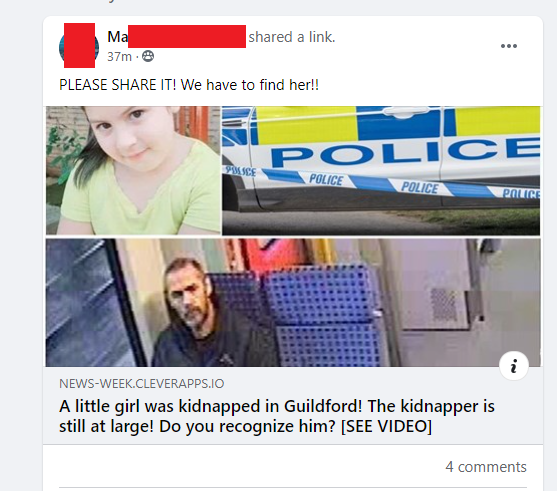The width and height of the screenshot is (557, 491).
Task: Click the link info "i" icon
Action: (514, 366)
